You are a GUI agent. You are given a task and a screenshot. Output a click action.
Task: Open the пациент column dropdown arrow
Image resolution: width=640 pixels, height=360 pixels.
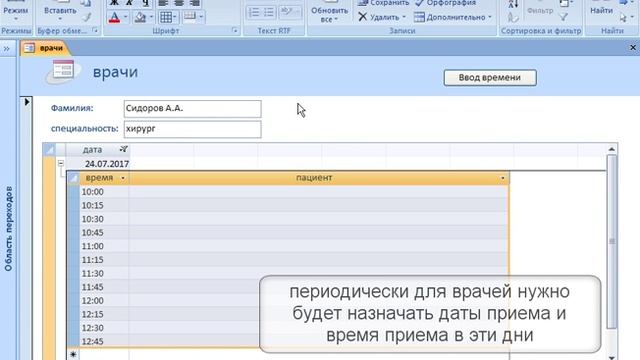503,178
